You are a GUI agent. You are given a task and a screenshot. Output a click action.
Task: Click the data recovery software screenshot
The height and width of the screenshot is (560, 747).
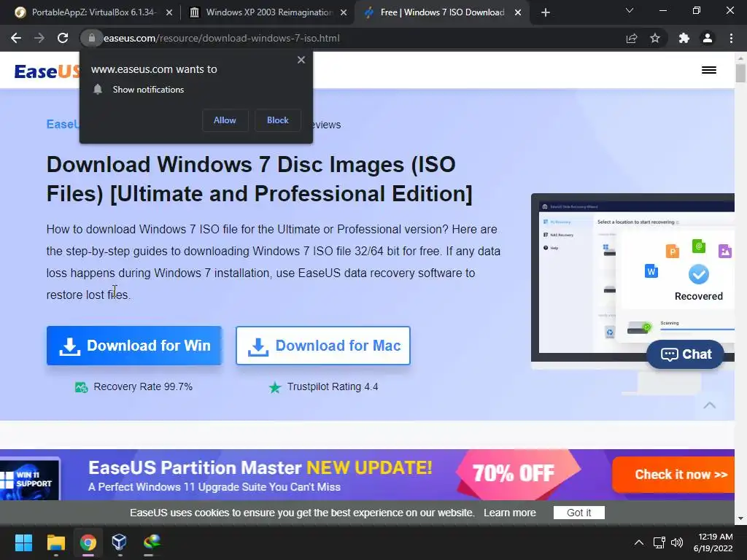point(632,281)
